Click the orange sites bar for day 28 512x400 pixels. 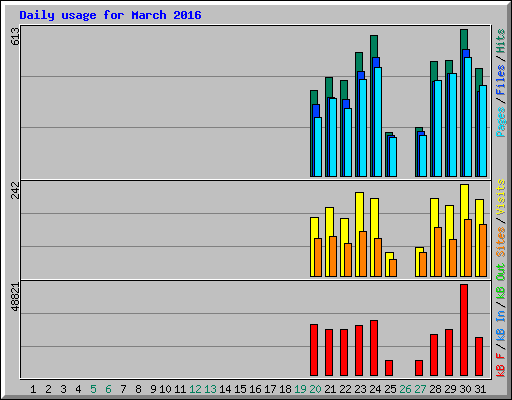[438, 252]
